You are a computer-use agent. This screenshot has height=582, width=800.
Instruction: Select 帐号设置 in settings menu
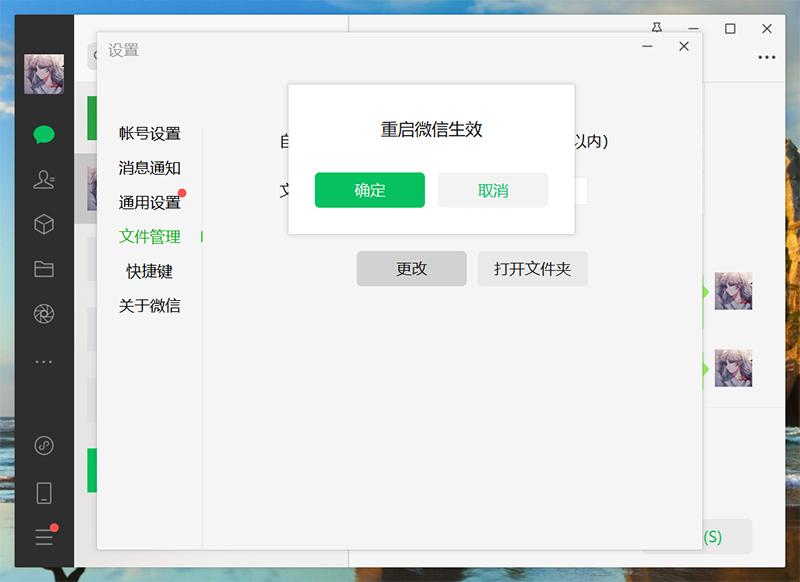coord(149,134)
